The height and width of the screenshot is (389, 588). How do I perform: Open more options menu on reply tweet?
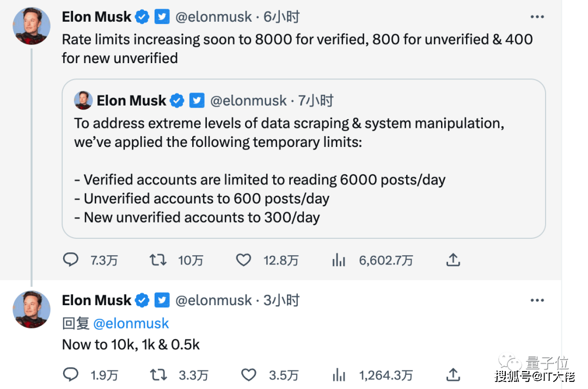537,300
